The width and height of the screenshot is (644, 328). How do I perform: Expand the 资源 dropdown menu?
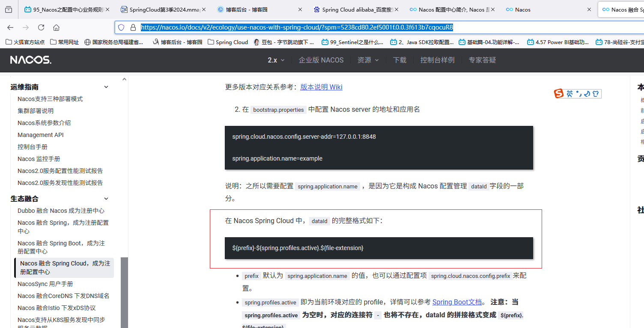(368, 60)
